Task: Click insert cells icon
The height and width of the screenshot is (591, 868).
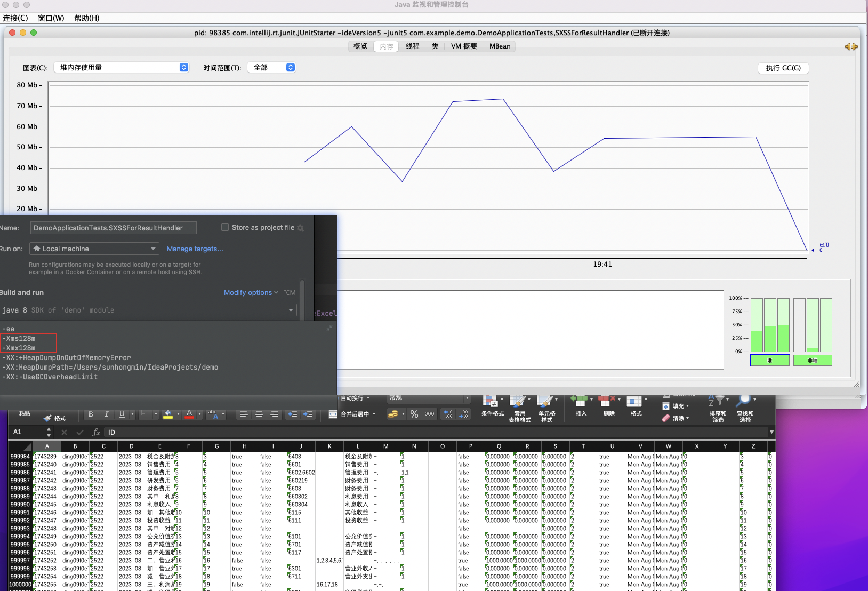Action: pyautogui.click(x=580, y=400)
